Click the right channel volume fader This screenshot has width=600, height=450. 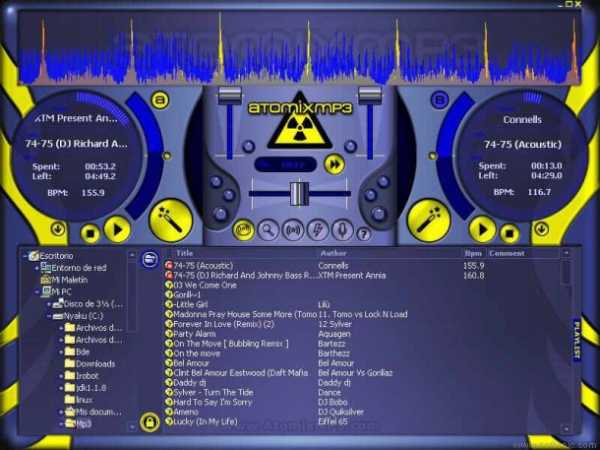(x=370, y=95)
